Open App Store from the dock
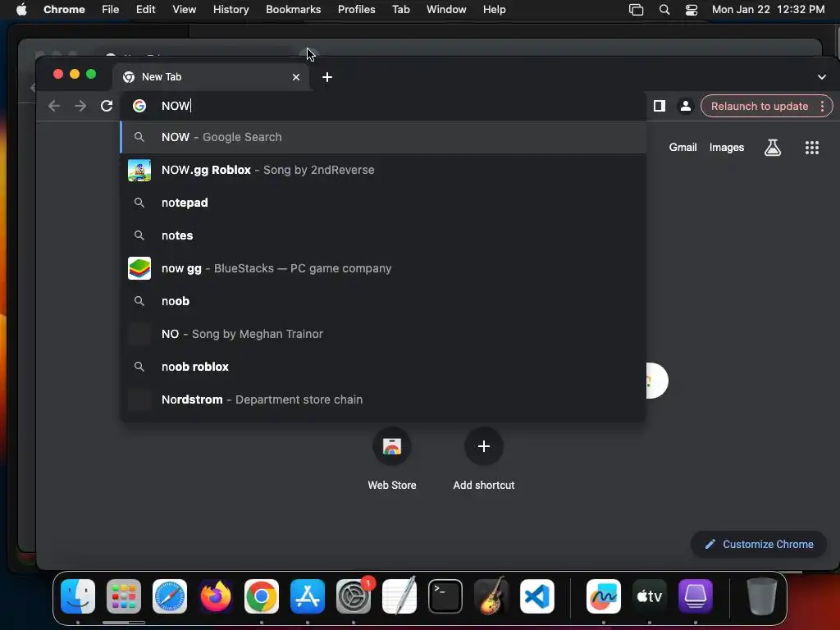840x630 pixels. [308, 596]
